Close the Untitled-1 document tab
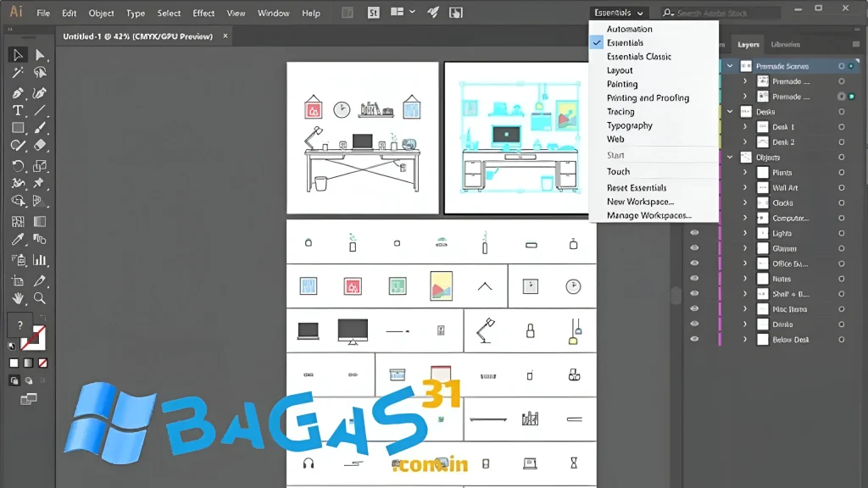Image resolution: width=868 pixels, height=488 pixels. click(225, 36)
